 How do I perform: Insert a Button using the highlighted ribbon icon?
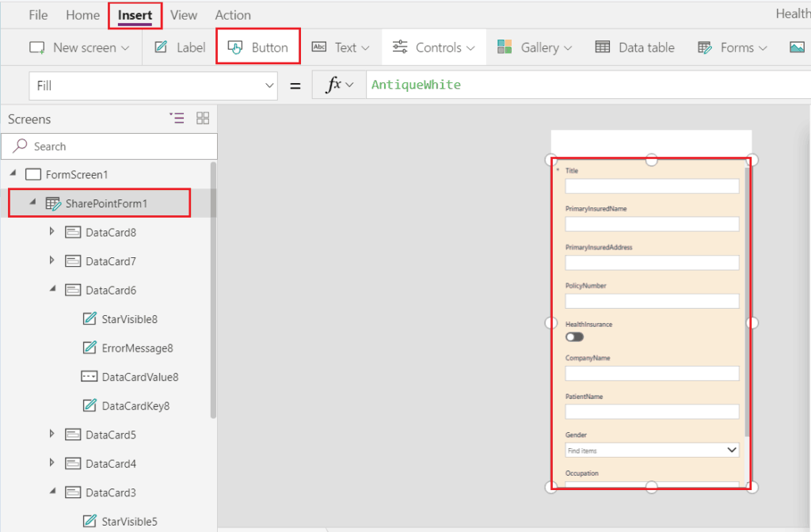(x=257, y=47)
